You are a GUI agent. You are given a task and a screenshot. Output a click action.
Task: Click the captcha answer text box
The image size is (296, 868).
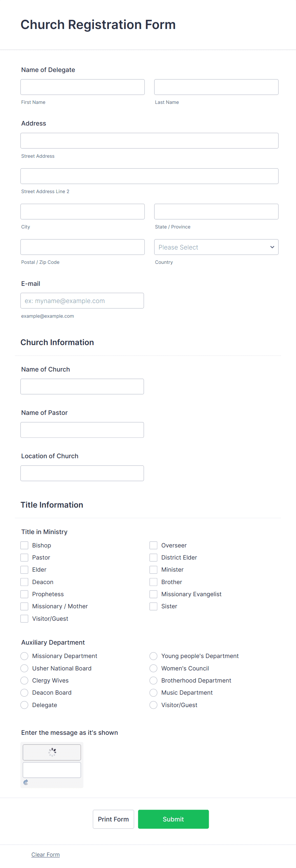51,770
